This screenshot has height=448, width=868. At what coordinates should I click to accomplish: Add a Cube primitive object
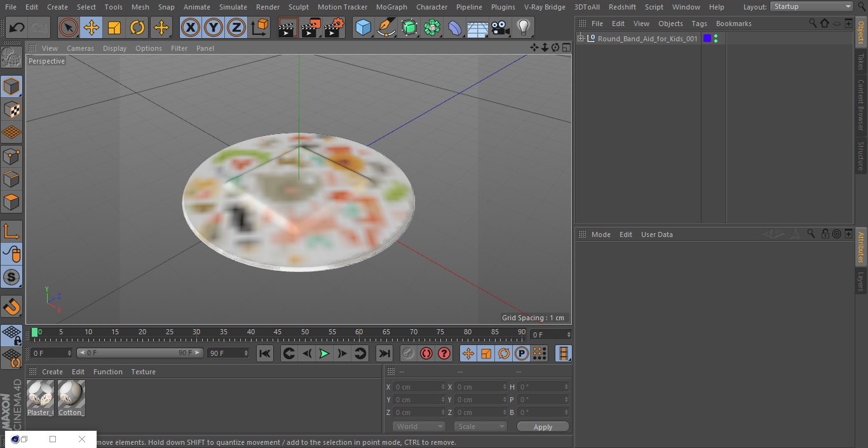click(x=363, y=28)
